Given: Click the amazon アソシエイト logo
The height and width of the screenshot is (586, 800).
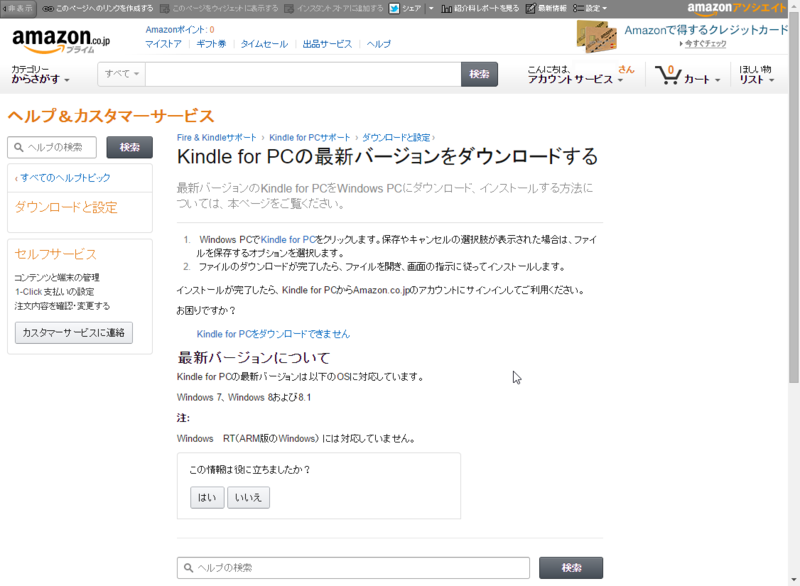Looking at the screenshot, I should pos(737,8).
